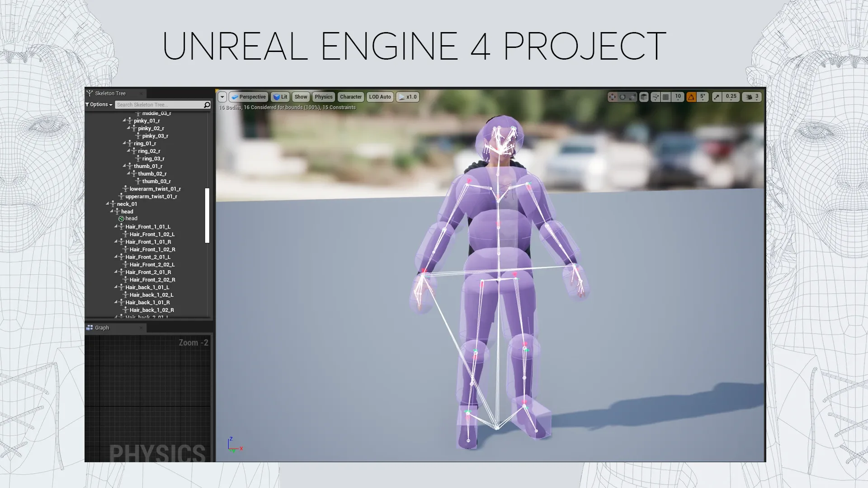Open playback speed x1.0 menu
Image resolution: width=868 pixels, height=488 pixels.
click(x=408, y=97)
